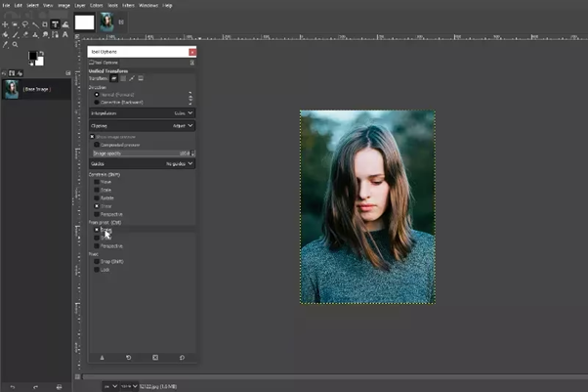Image resolution: width=588 pixels, height=392 pixels.
Task: Open the Interpolation dropdown
Action: 143,113
